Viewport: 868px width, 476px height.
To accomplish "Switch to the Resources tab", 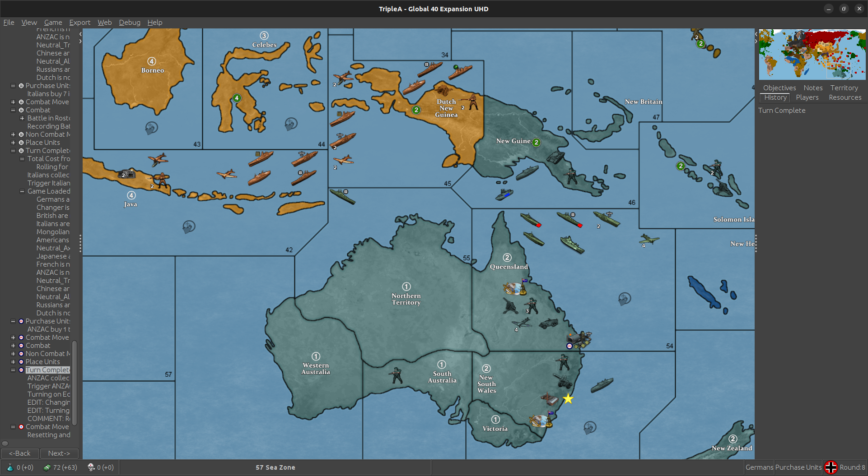I will tap(845, 97).
